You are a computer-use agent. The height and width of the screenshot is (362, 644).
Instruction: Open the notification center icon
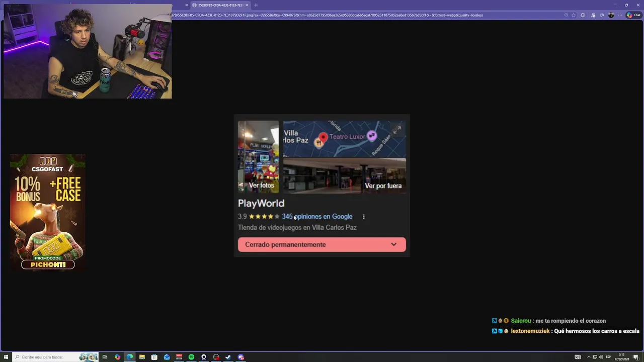(636, 357)
